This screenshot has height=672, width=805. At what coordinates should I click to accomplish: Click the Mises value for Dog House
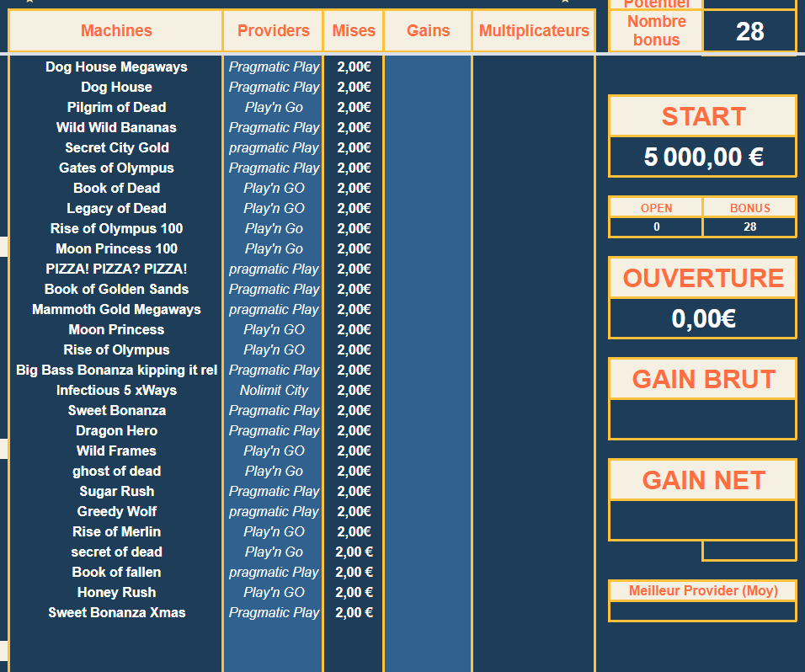pyautogui.click(x=354, y=88)
